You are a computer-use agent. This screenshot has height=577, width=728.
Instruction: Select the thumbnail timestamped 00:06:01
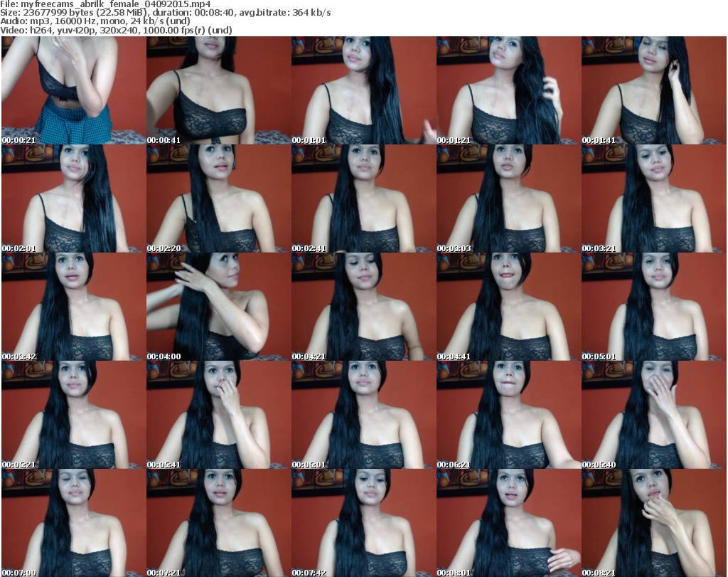pos(363,415)
